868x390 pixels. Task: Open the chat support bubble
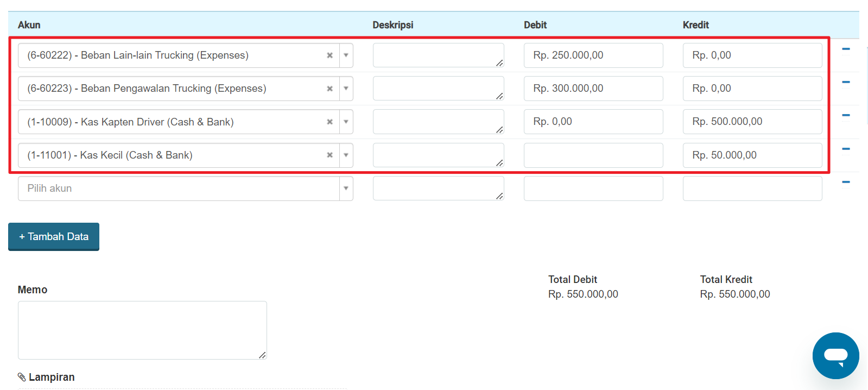[x=835, y=356]
